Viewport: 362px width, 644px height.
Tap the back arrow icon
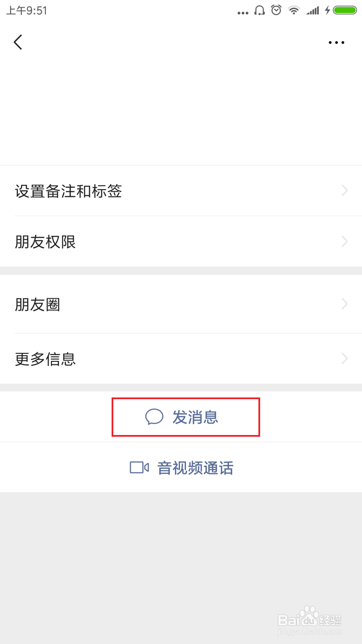pyautogui.click(x=18, y=42)
